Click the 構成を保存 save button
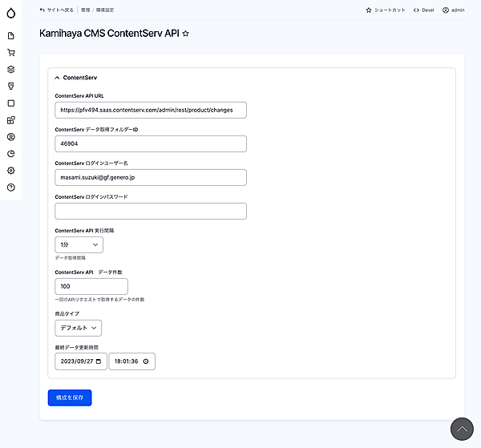This screenshot has width=481, height=448. tap(70, 398)
